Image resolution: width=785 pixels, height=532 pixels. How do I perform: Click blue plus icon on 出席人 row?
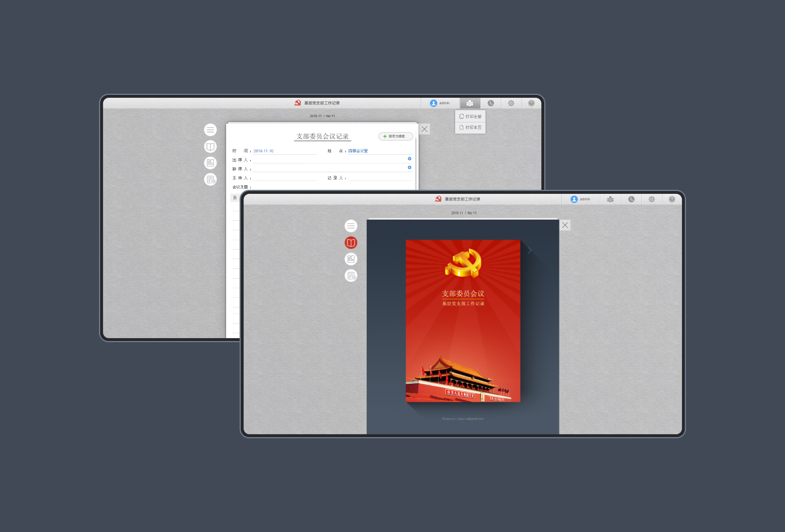(x=409, y=159)
